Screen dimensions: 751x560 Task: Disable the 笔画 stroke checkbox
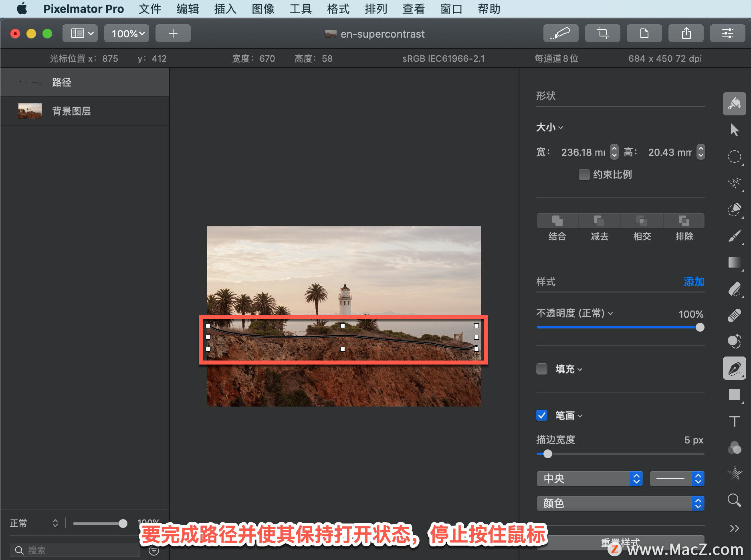point(542,415)
